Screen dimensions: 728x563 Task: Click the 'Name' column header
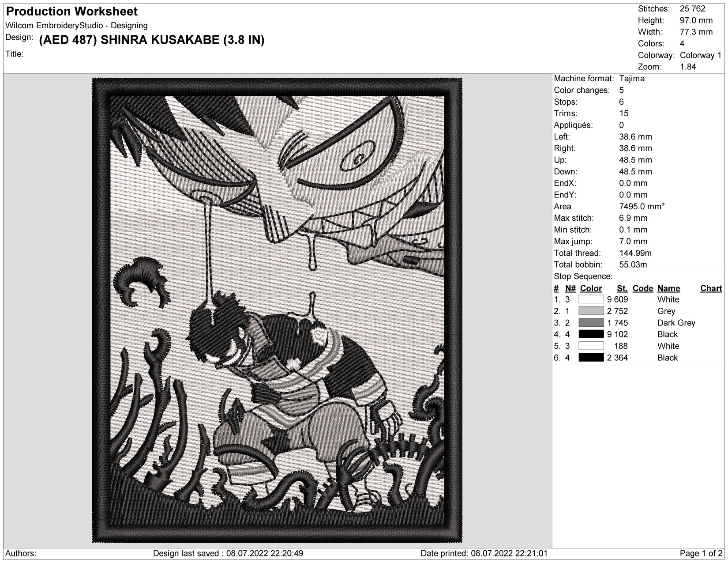(668, 288)
